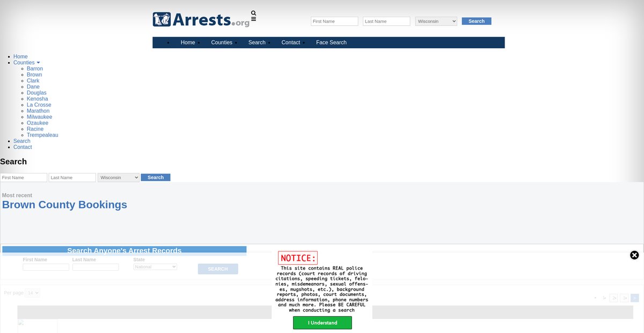This screenshot has height=333, width=644.
Task: Click the broken image thumbnail in results
Action: tap(38, 326)
